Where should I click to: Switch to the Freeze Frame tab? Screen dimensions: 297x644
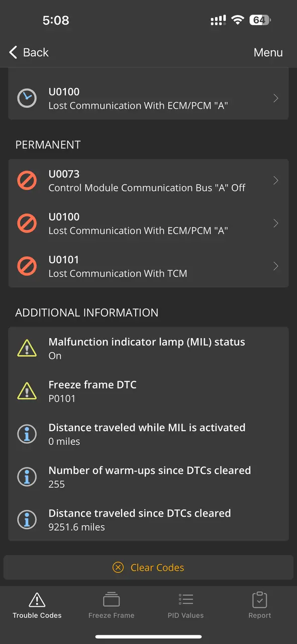click(111, 605)
